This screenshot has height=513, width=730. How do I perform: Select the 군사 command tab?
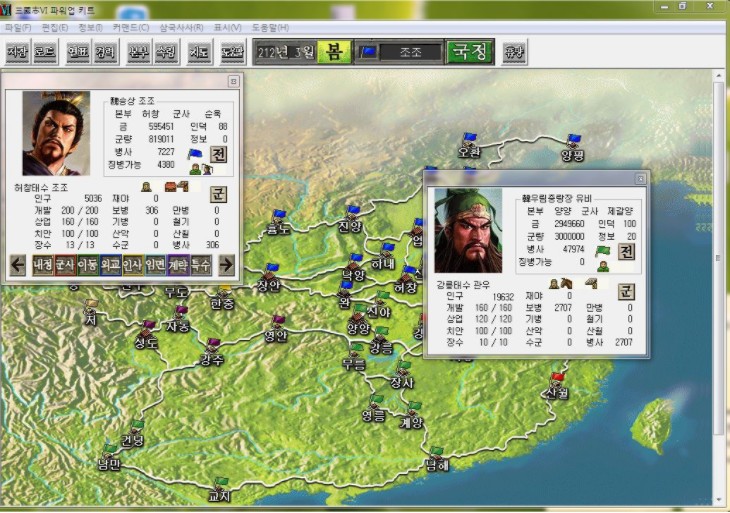65,265
